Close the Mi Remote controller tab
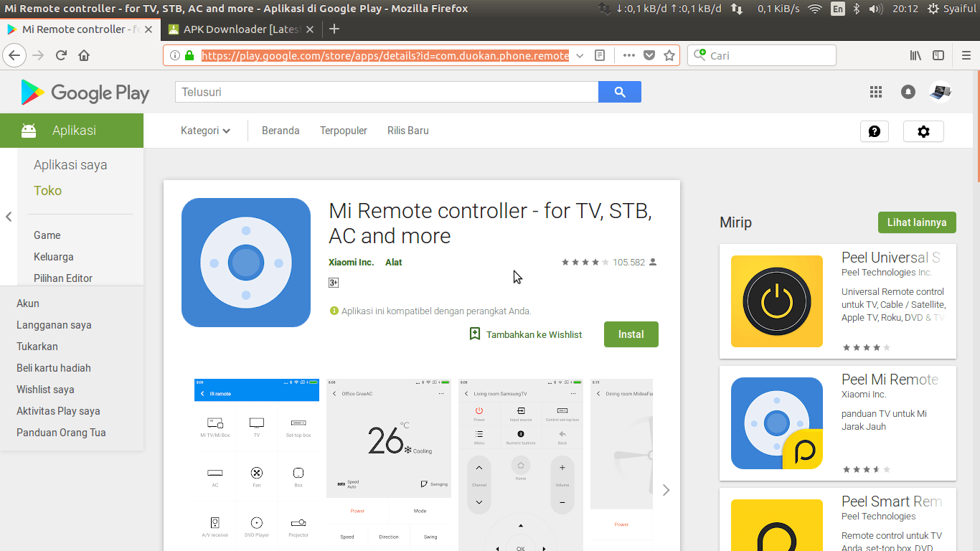The image size is (980, 551). 149,29
